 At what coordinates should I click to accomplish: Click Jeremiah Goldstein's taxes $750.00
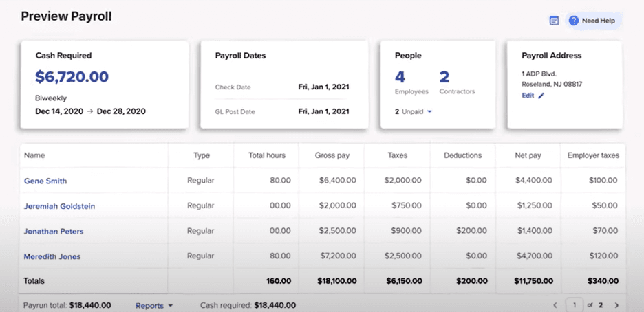407,205
